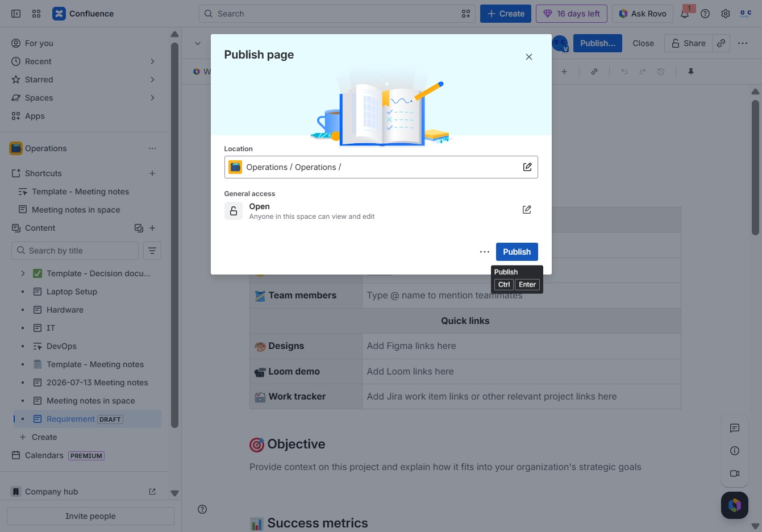The height and width of the screenshot is (532, 762).
Task: Click the Confluence logo
Action: point(83,14)
